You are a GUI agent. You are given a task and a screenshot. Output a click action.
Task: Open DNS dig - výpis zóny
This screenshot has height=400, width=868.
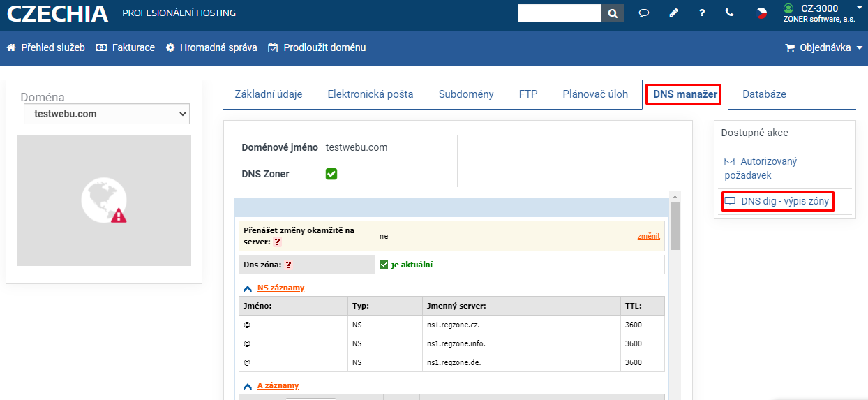(x=777, y=202)
